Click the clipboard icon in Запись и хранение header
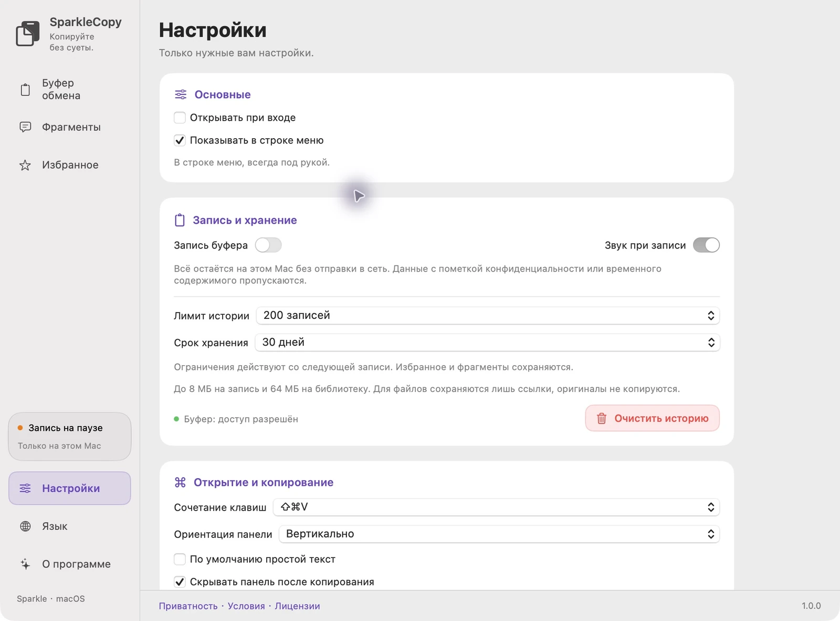The width and height of the screenshot is (840, 621). (x=180, y=220)
